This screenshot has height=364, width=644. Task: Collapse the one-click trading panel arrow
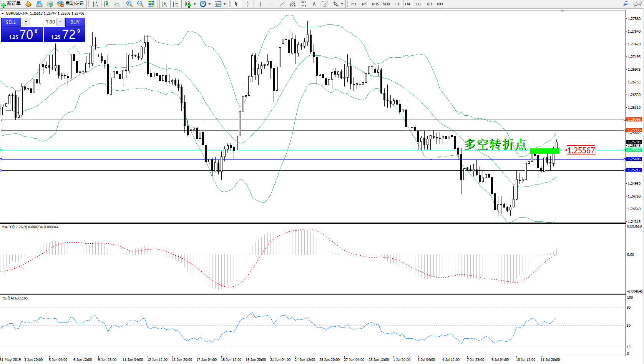[3, 13]
